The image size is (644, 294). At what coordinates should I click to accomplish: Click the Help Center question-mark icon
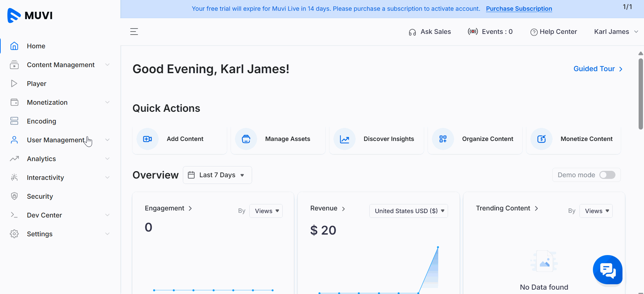[x=534, y=32]
